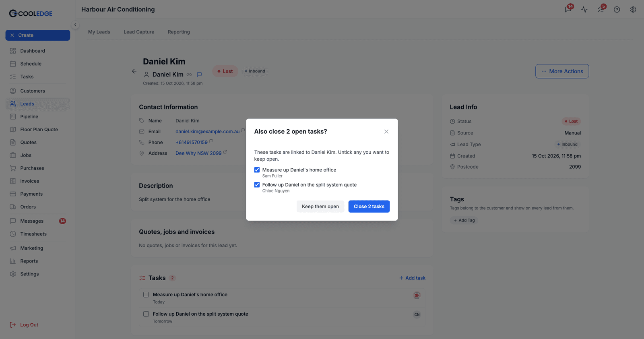
Task: Open the messages icon in top bar
Action: point(568,9)
